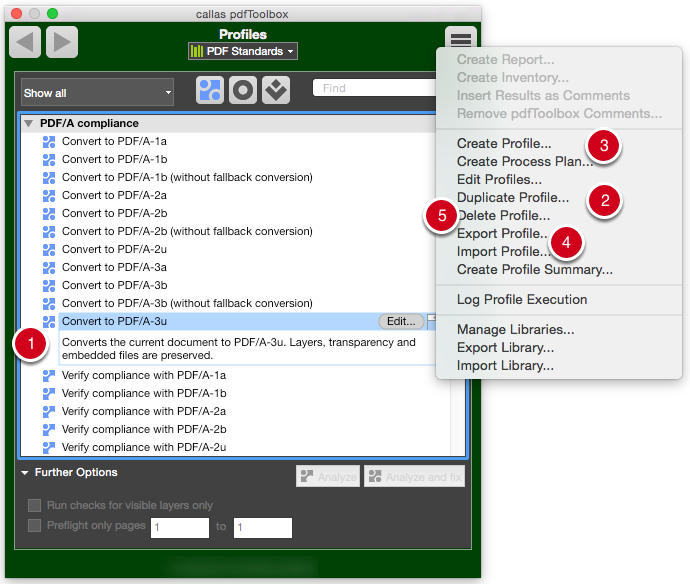Enable Preflight only pages checkbox

coord(34,525)
